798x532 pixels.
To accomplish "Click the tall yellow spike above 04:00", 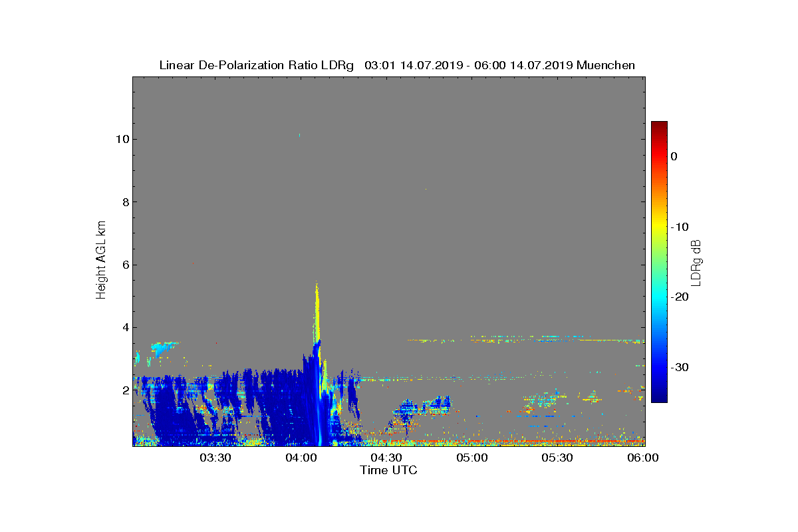I will pyautogui.click(x=317, y=313).
